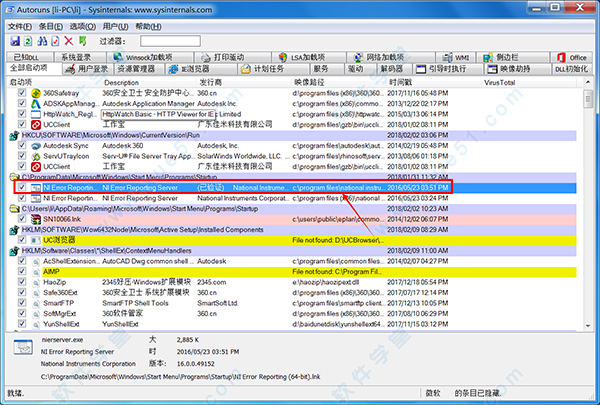This screenshot has height=405, width=600.
Task: Click the SmartFTP entry icon
Action: tap(36, 304)
